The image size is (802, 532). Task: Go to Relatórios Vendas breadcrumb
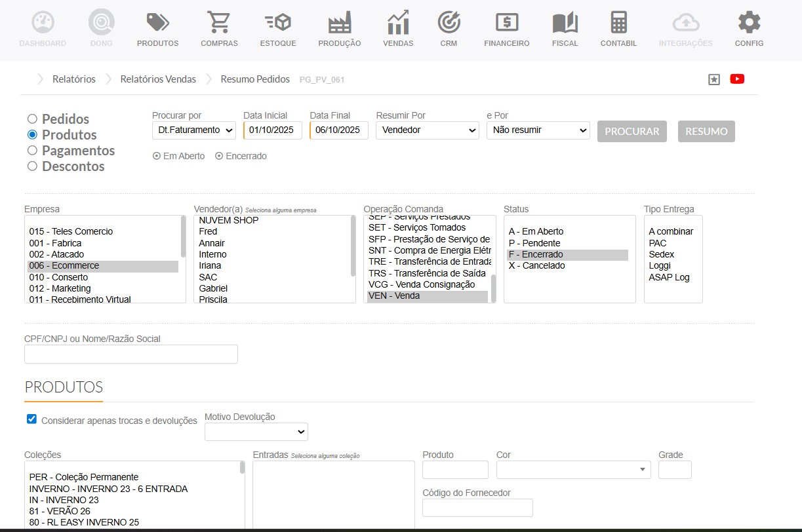(x=158, y=79)
